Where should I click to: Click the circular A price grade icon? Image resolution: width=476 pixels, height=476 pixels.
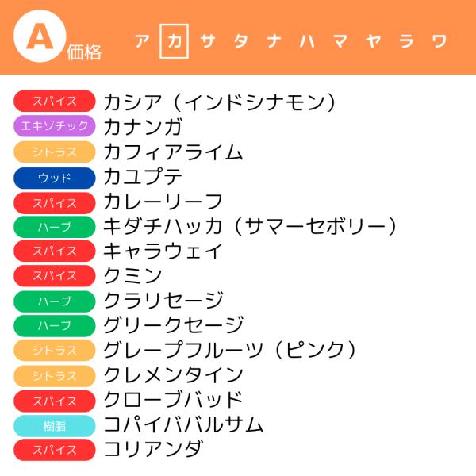click(x=40, y=36)
